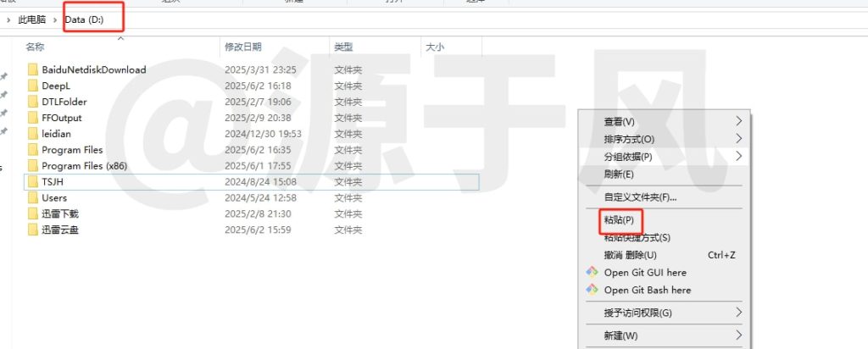868x349 pixels.
Task: Click 此电脑 in the address bar
Action: click(x=32, y=20)
